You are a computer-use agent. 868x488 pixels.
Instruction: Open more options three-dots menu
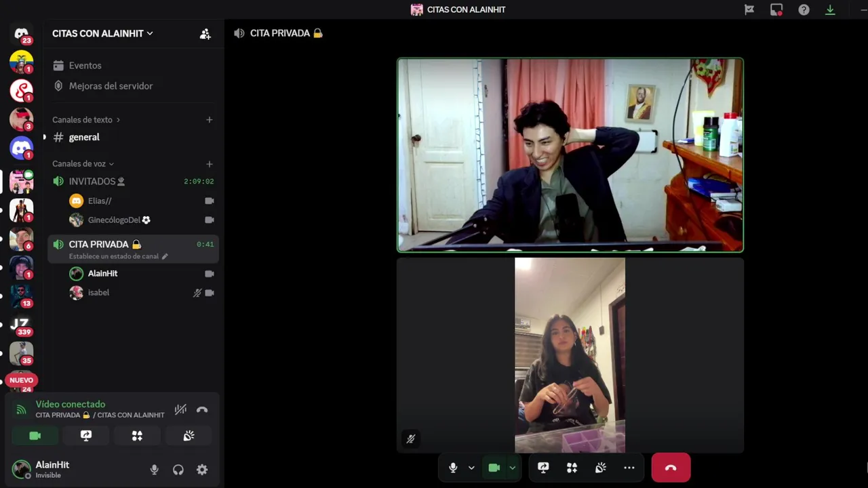coord(629,468)
